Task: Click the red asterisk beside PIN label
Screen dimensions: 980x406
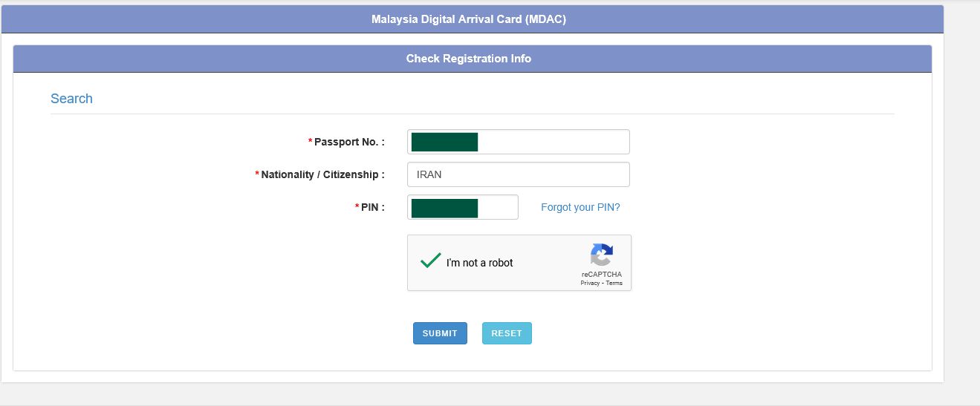Action: click(357, 206)
